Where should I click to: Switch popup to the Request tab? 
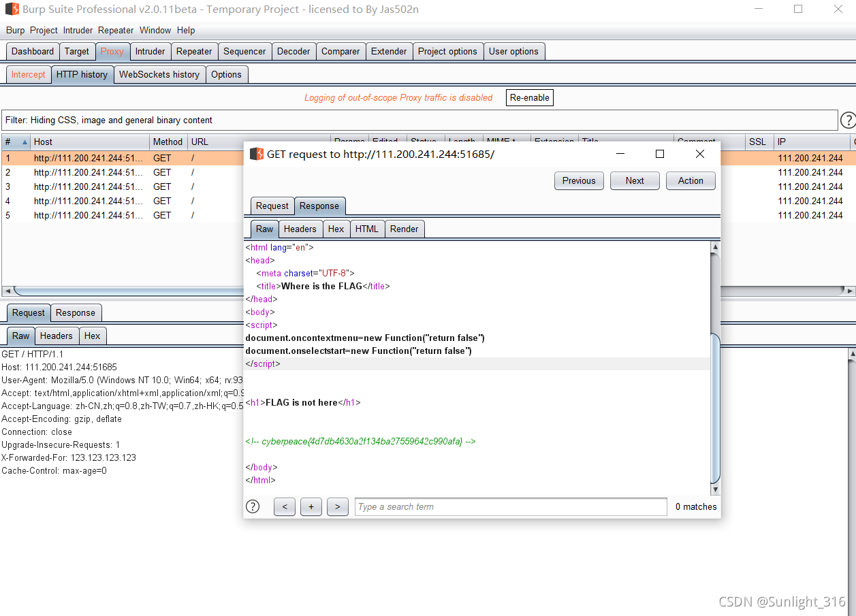pos(272,206)
